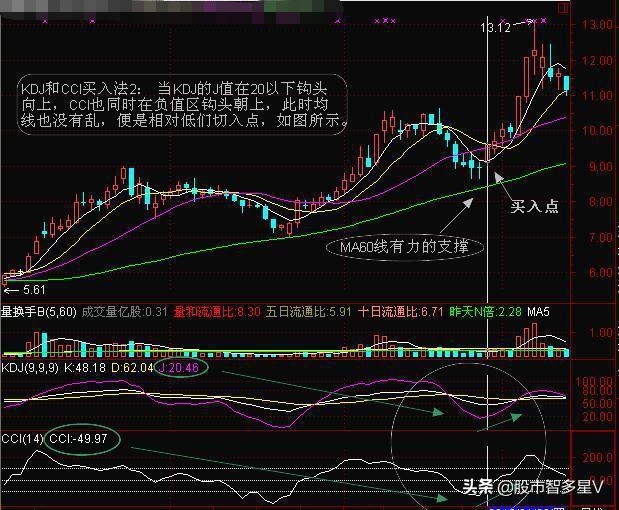Click the 11.00 price axis label
This screenshot has height=510, width=619.
[597, 96]
